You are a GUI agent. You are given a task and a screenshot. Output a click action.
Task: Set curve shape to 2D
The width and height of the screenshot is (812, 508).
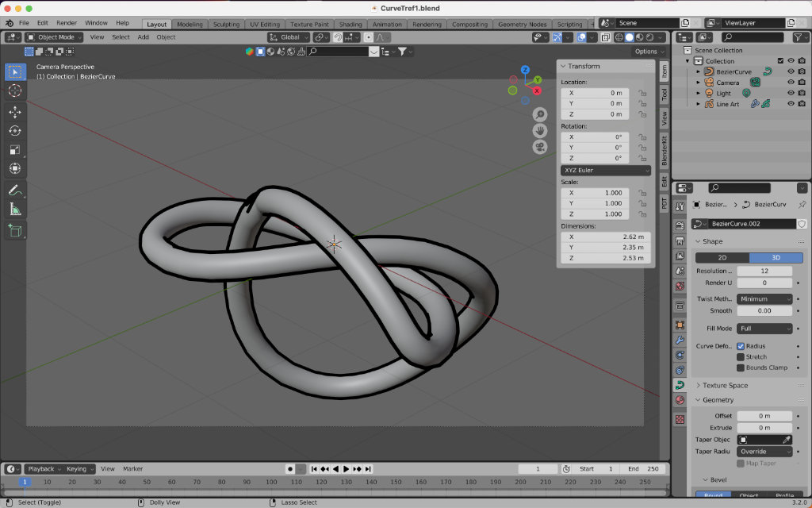[x=722, y=258]
